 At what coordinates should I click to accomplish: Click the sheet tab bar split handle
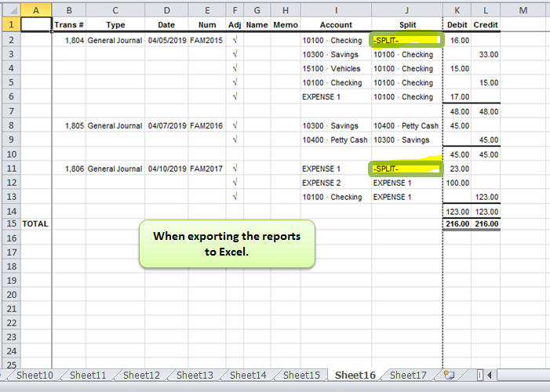[479, 376]
